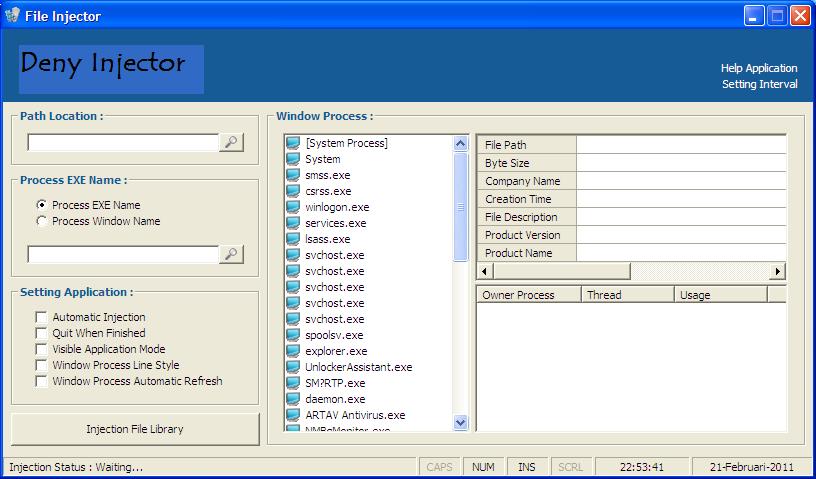Click the icon next to services.exe
This screenshot has height=479, width=816.
[x=293, y=223]
